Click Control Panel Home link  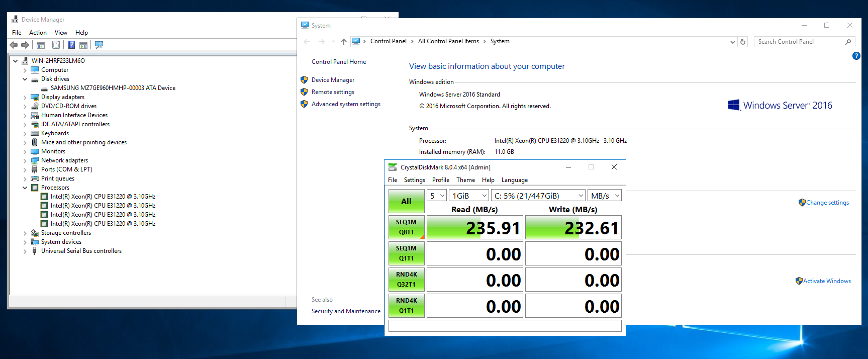pyautogui.click(x=339, y=62)
